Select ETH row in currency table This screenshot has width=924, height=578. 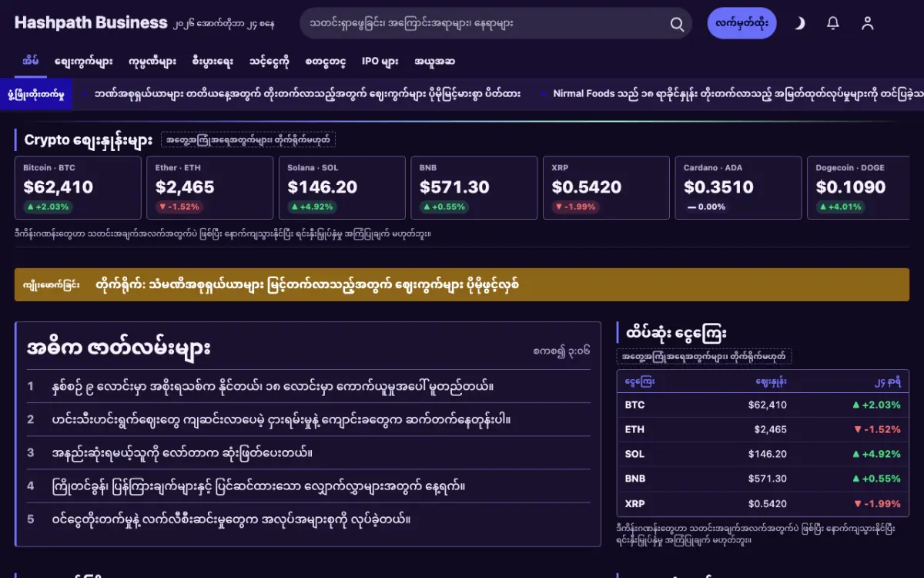coord(762,429)
